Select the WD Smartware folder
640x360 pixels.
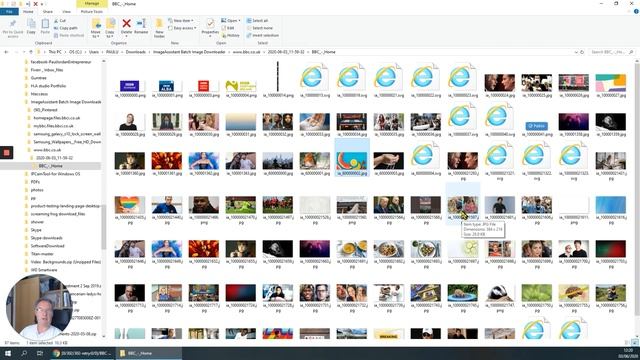pos(44,270)
